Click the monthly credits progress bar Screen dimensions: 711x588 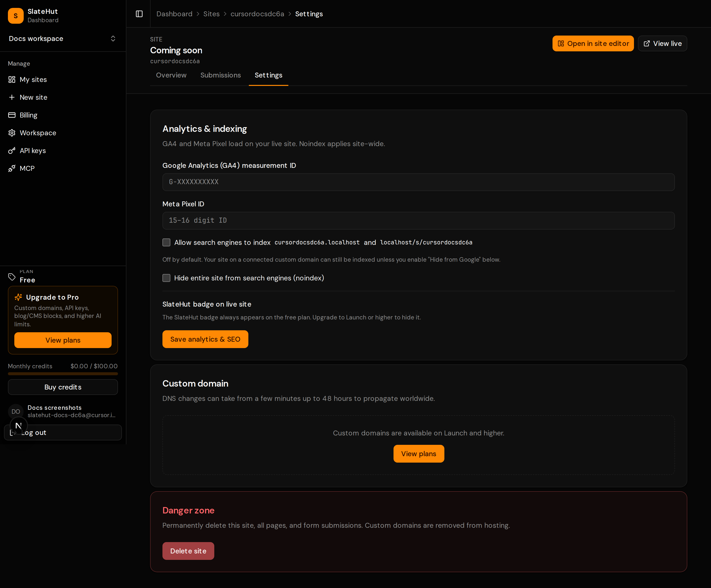pos(63,374)
